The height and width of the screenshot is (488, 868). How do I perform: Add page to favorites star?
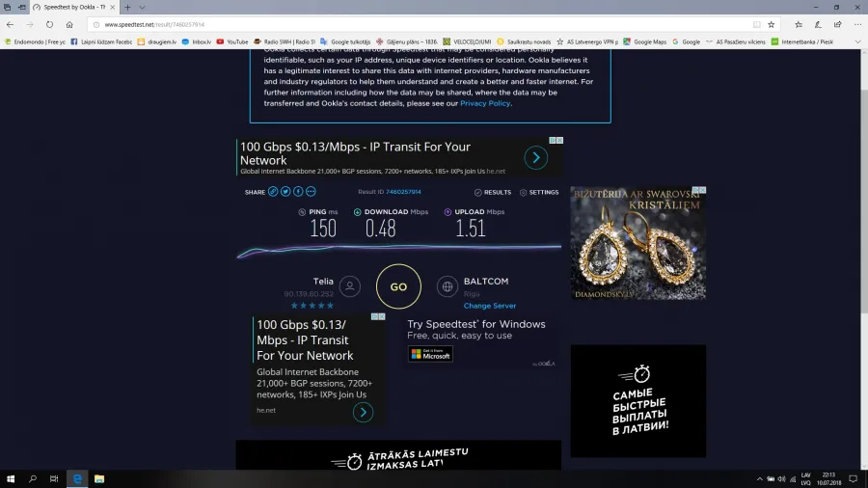tap(772, 24)
